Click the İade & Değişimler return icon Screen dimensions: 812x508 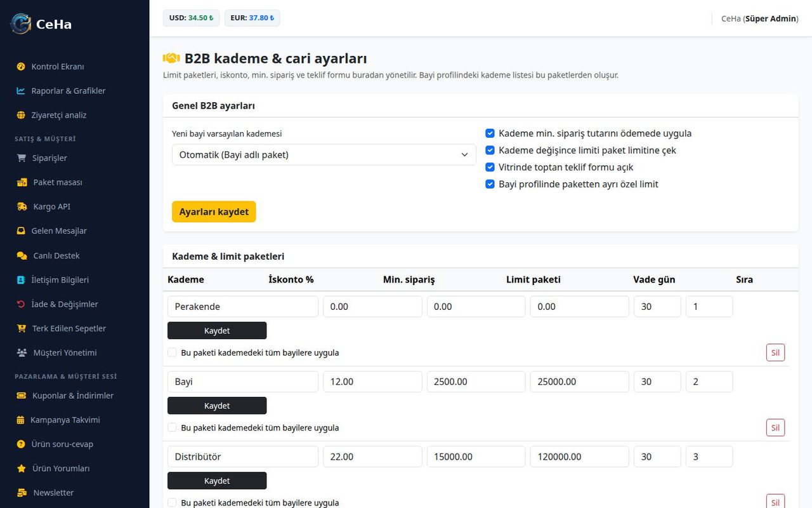tap(21, 304)
